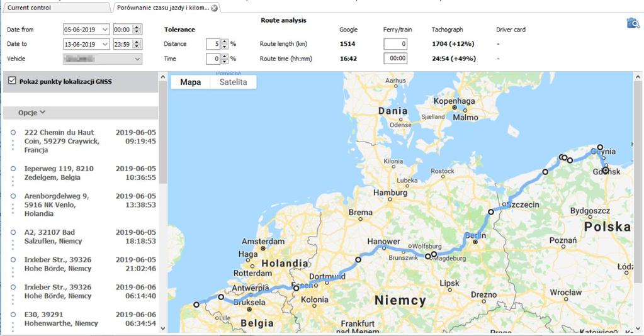Screen dimensions: 644x336
Task: Click the Ferry/train route time field
Action: pos(395,59)
